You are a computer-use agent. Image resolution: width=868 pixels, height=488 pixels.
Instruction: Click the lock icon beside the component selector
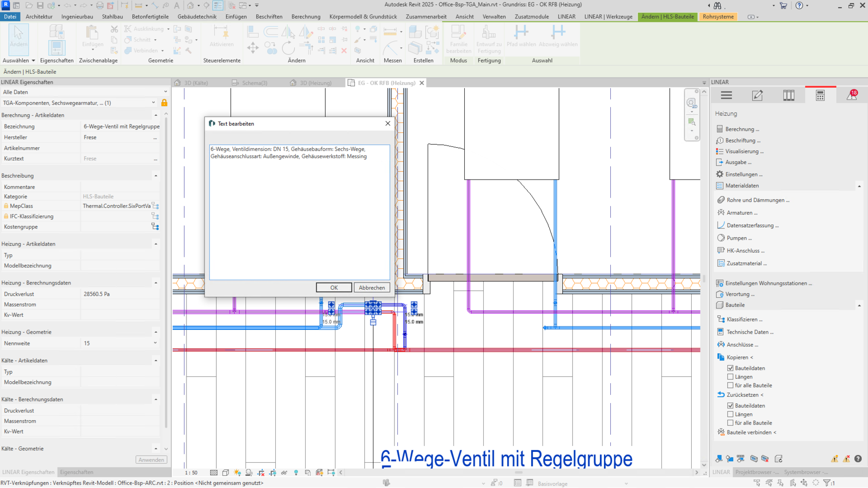pyautogui.click(x=165, y=103)
